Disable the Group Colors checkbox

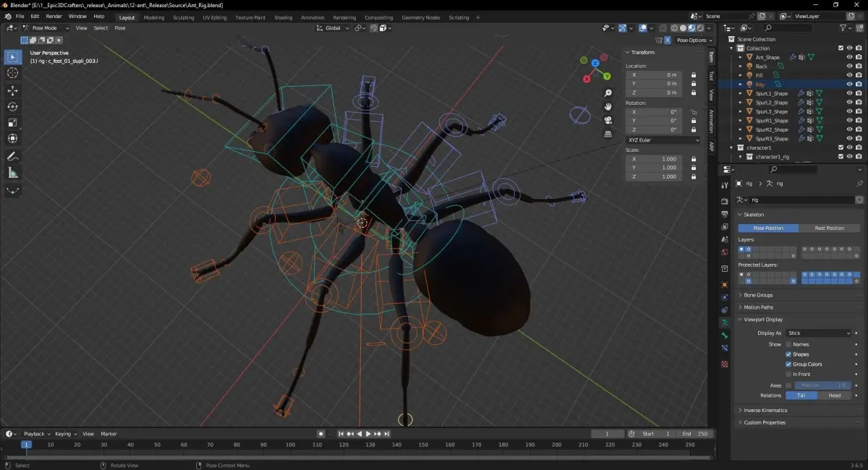click(x=788, y=364)
